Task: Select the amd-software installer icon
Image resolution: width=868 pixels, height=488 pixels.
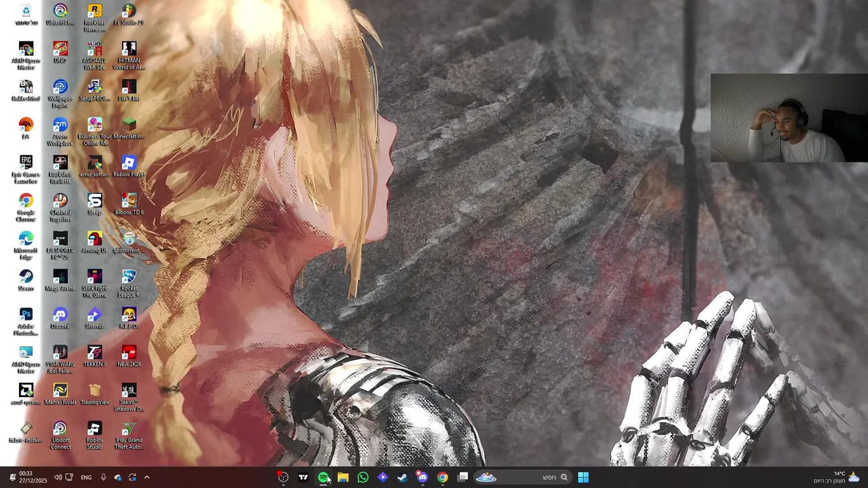Action: click(95, 166)
